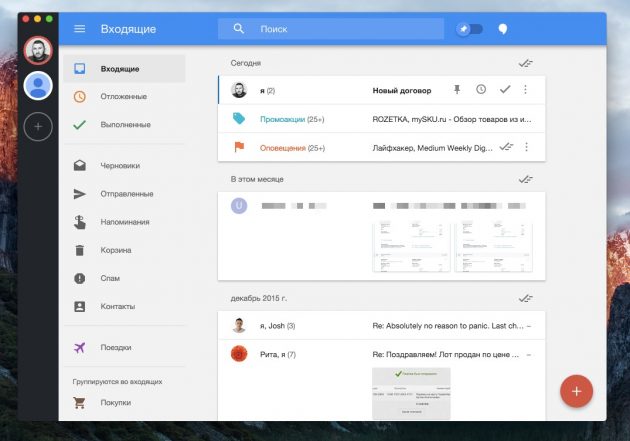Compose new email with red plus button
This screenshot has width=630, height=441.
point(577,391)
